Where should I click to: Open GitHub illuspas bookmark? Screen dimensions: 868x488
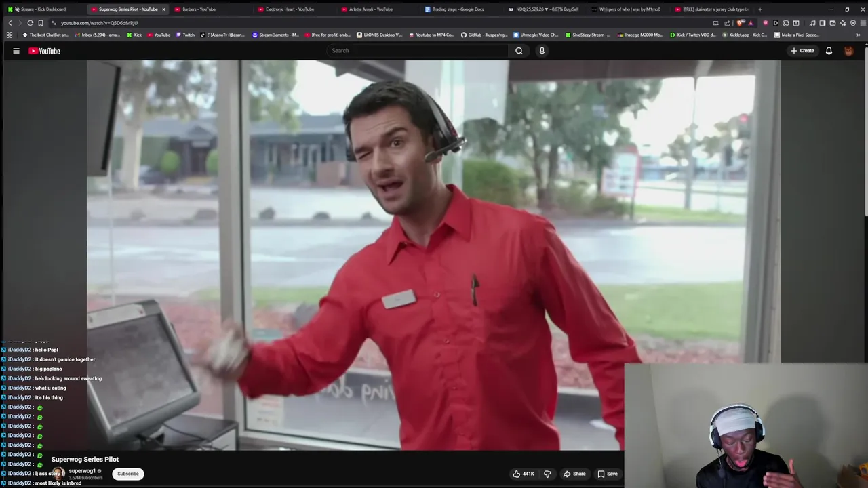[x=484, y=35]
